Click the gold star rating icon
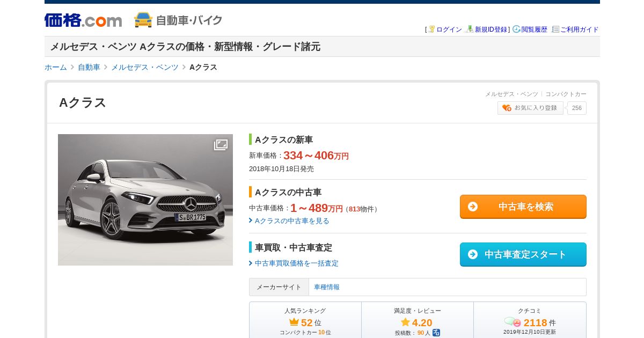This screenshot has height=338, width=644. [x=405, y=322]
